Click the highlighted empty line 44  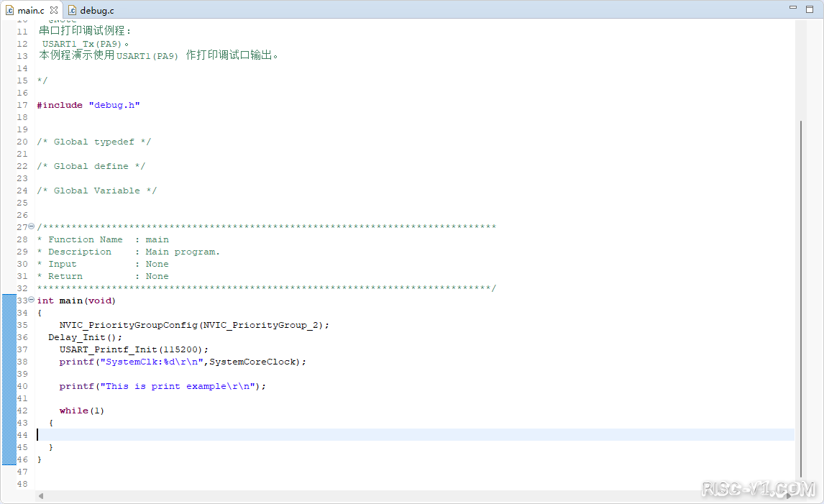(415, 435)
